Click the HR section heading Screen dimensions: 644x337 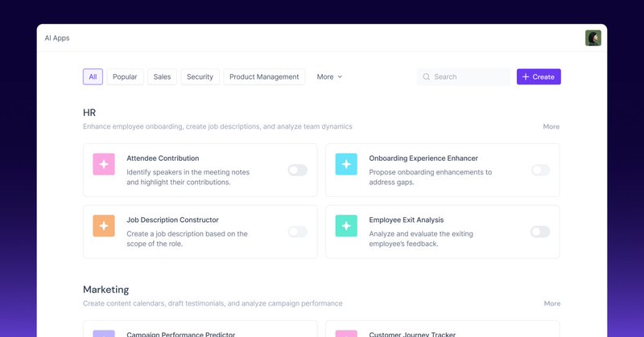tap(89, 113)
